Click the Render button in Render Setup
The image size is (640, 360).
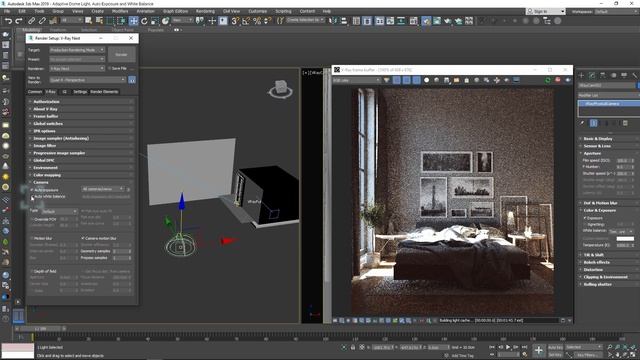tap(121, 54)
